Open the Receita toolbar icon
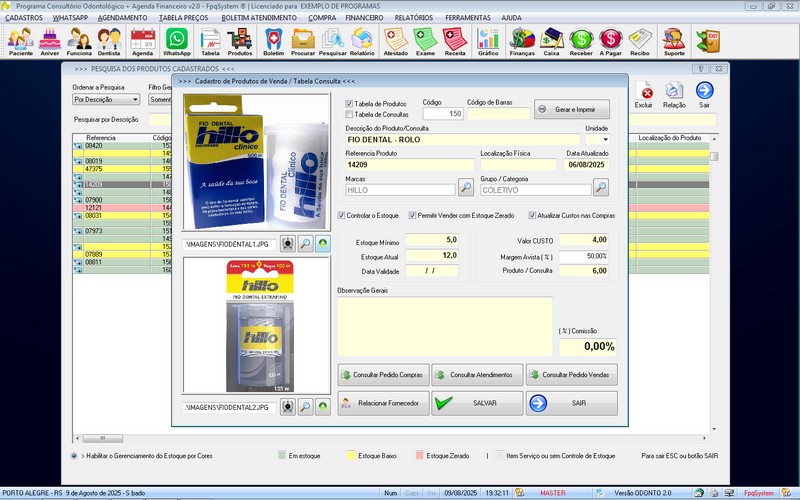The width and height of the screenshot is (800, 500). (455, 41)
